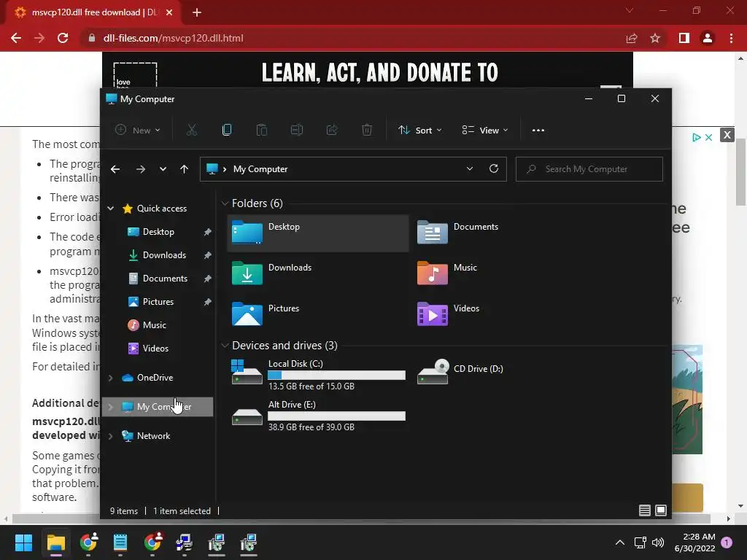
Task: Open Chrome's three-dot menu
Action: (x=731, y=38)
